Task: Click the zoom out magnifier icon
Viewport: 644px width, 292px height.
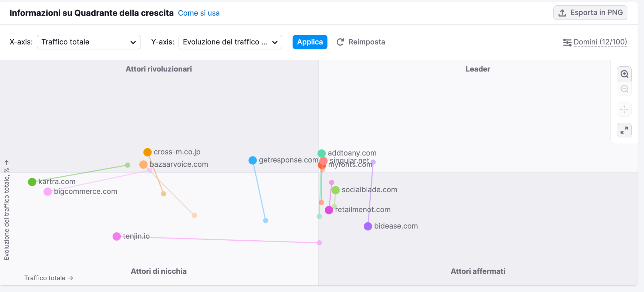Action: click(624, 89)
